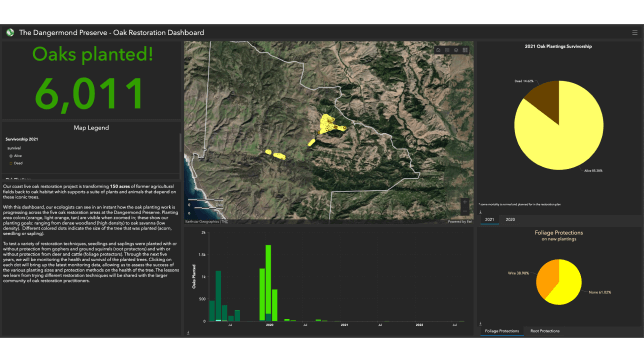
Task: Open the basemap gallery grid icon
Action: tap(465, 50)
